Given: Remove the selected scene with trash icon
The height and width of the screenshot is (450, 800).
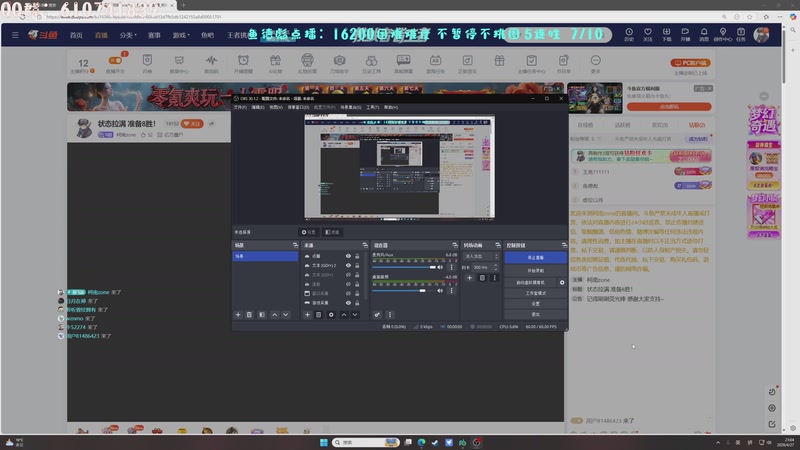Looking at the screenshot, I should tap(249, 315).
